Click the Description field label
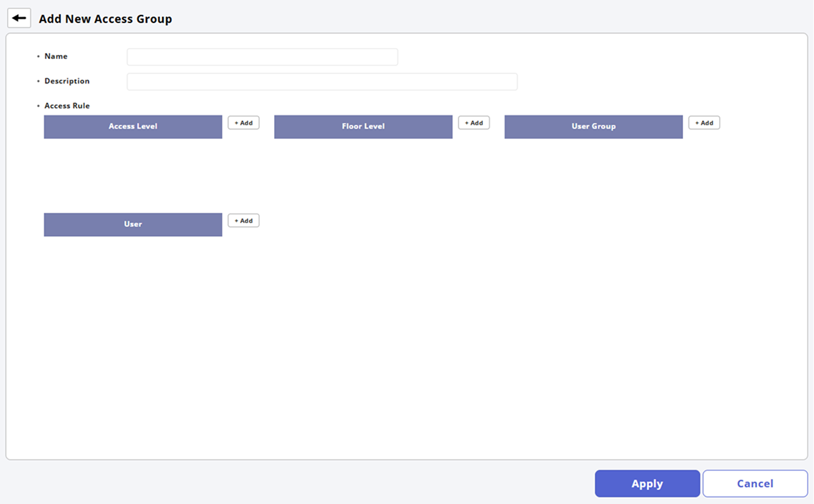This screenshot has height=504, width=814. coord(66,81)
